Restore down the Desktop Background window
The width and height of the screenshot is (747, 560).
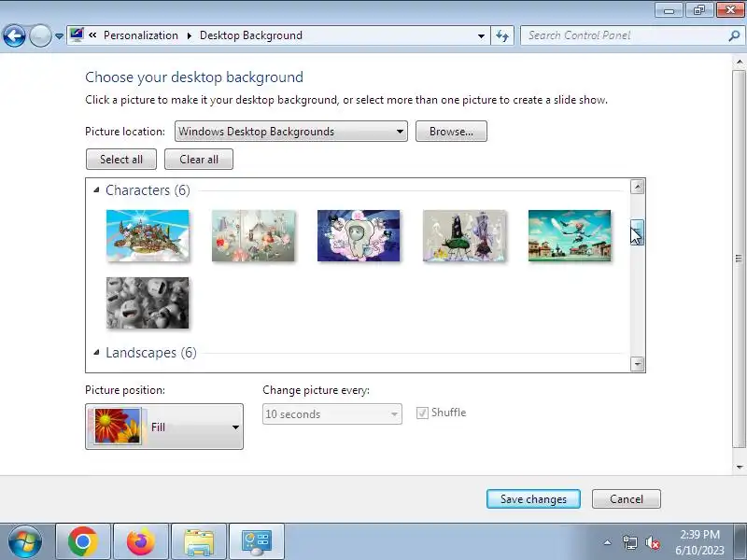(x=698, y=10)
